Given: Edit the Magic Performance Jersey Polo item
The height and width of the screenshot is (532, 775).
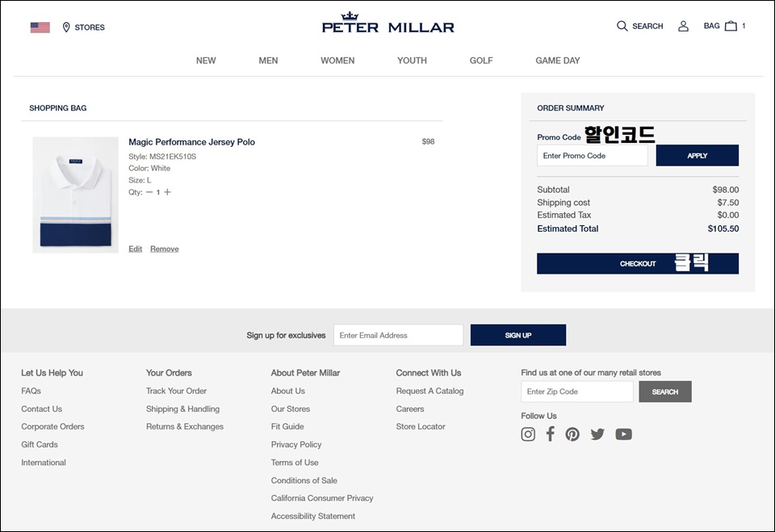Looking at the screenshot, I should [136, 249].
